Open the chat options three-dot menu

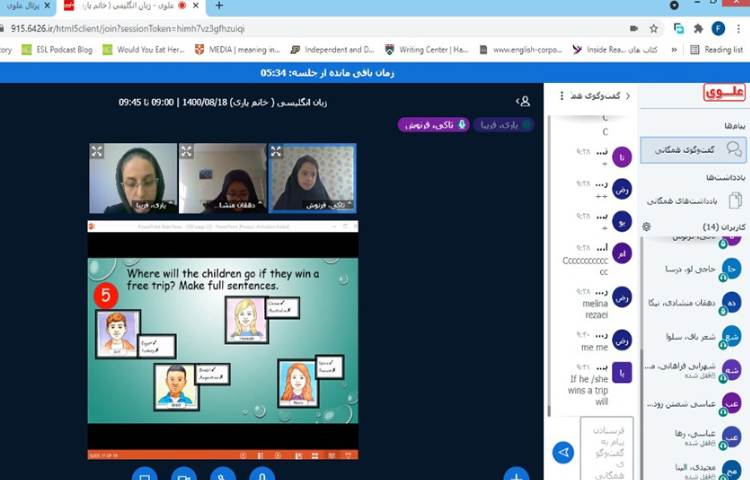(x=564, y=96)
